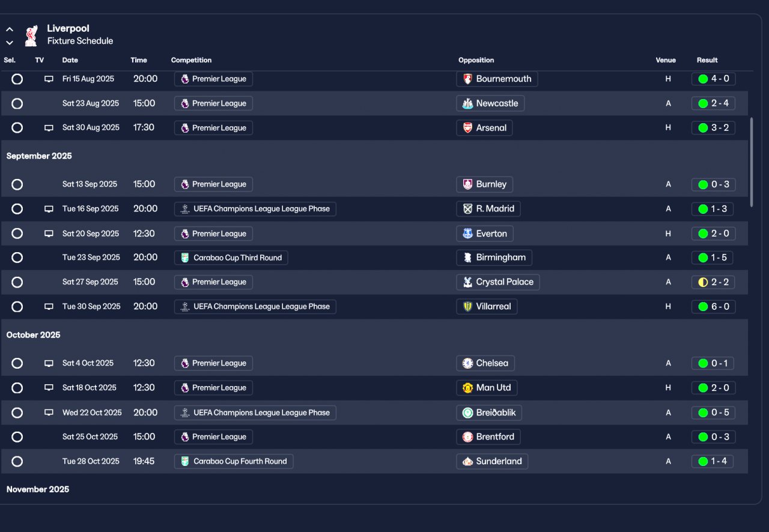Image resolution: width=769 pixels, height=532 pixels.
Task: Sort by the Result column header
Action: coord(707,60)
